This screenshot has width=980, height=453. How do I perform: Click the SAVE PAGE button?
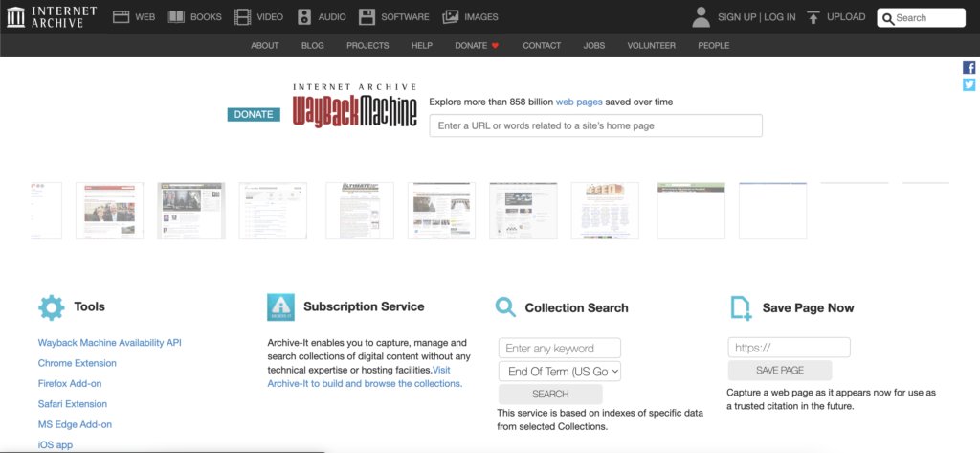tap(780, 370)
